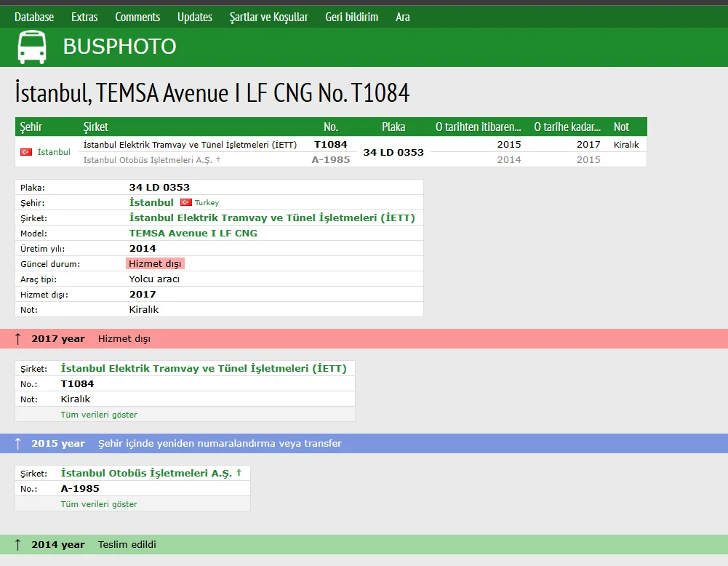This screenshot has height=566, width=728.
Task: Click the Ara search menu item
Action: click(403, 17)
